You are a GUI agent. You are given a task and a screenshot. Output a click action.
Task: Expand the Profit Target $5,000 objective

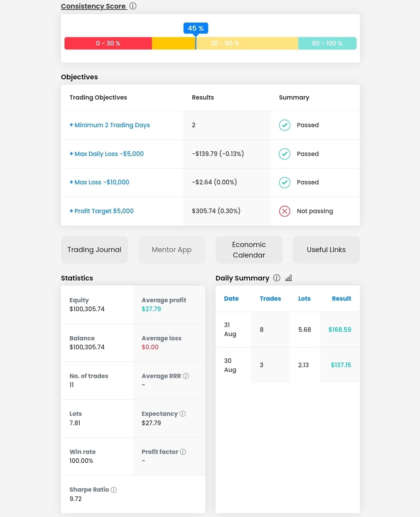coord(101,211)
